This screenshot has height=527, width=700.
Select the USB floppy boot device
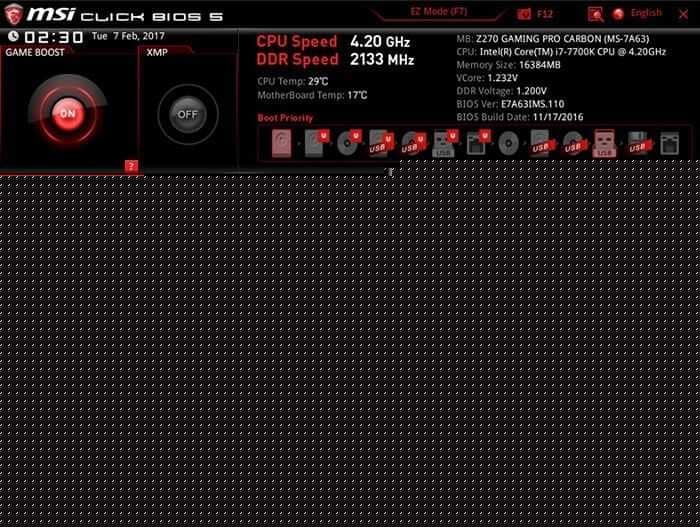point(639,143)
